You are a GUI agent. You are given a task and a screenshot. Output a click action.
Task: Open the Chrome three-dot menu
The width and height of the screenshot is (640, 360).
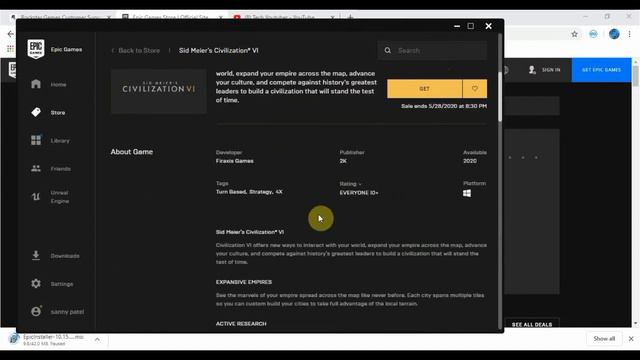point(629,34)
